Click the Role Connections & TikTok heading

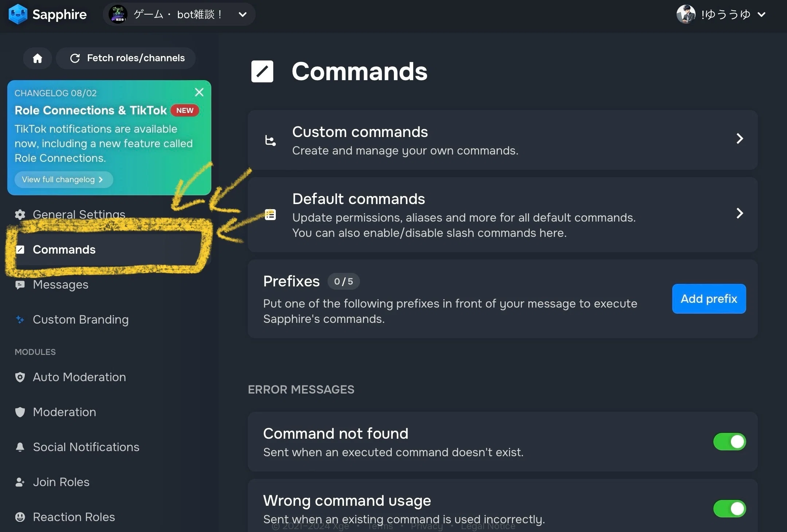(x=91, y=110)
